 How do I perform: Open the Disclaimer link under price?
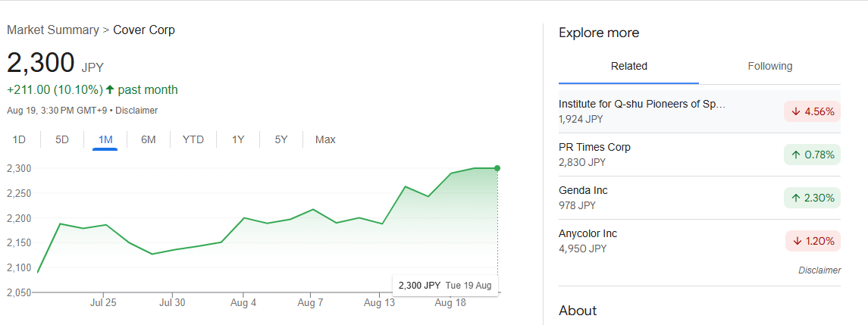coord(138,111)
